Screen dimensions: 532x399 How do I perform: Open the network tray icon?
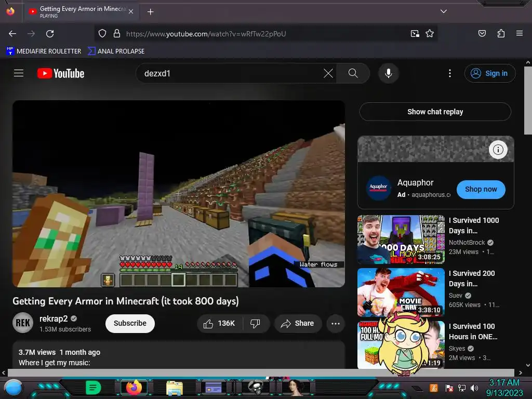click(x=461, y=388)
